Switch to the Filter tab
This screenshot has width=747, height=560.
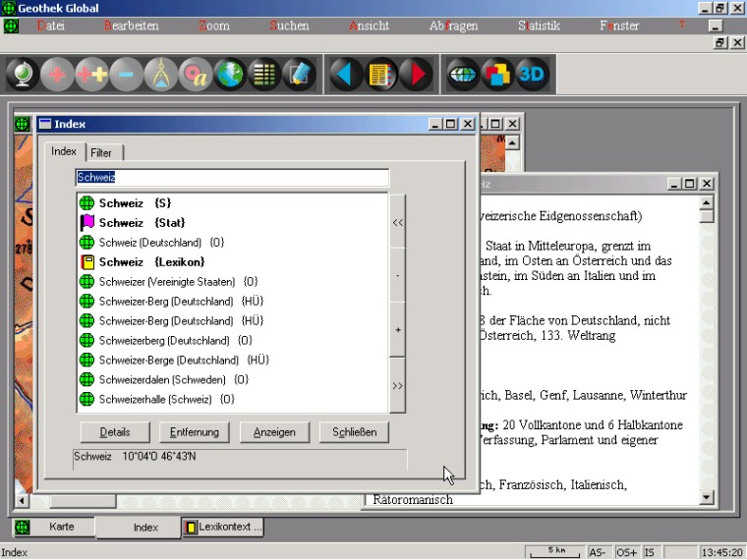[101, 153]
